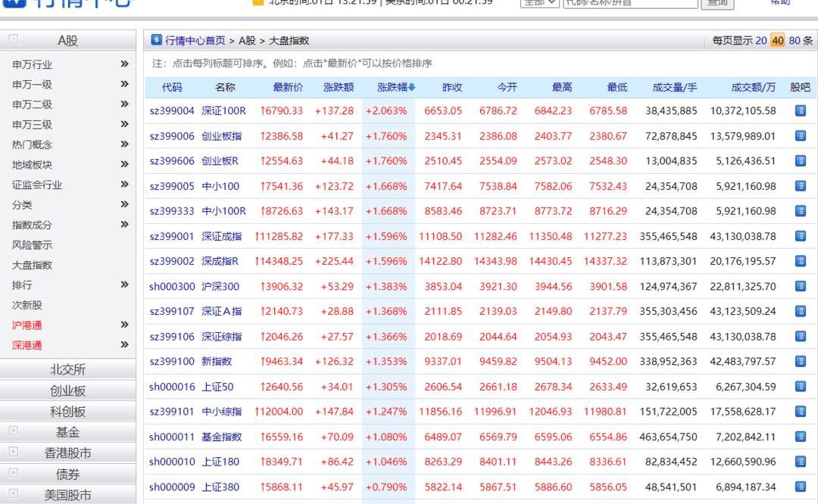This screenshot has height=504, width=818.
Task: Expand 沪港通 submenu arrow
Action: tap(124, 324)
